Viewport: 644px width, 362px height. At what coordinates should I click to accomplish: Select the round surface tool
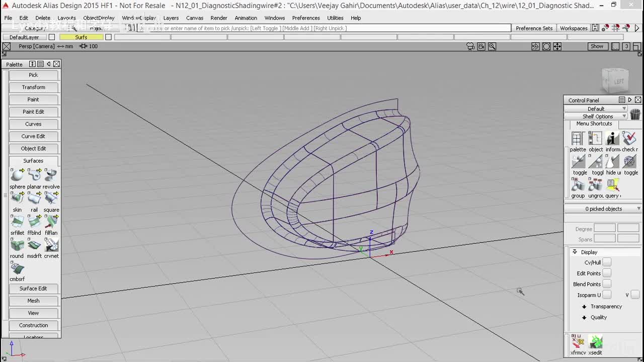point(17,245)
